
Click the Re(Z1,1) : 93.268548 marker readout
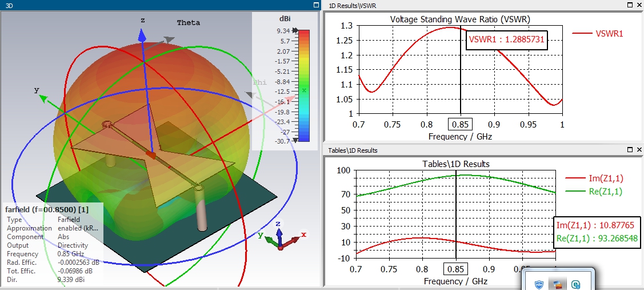tap(597, 238)
